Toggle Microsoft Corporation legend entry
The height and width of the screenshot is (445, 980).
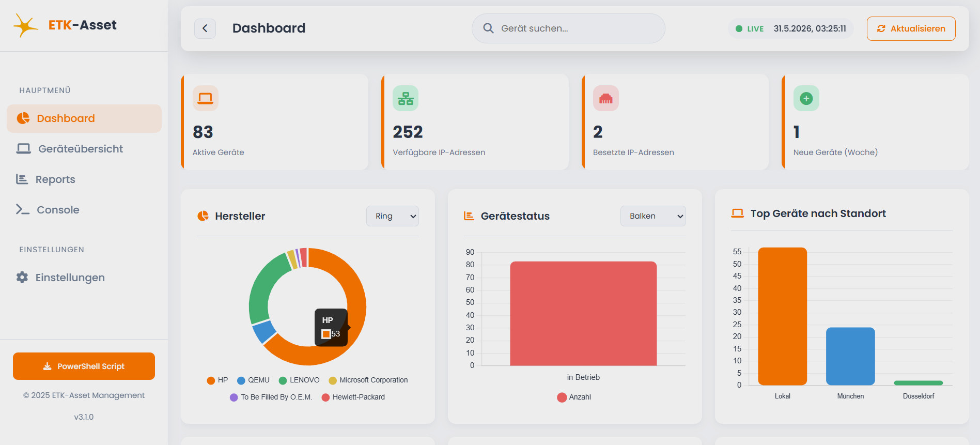pyautogui.click(x=368, y=380)
